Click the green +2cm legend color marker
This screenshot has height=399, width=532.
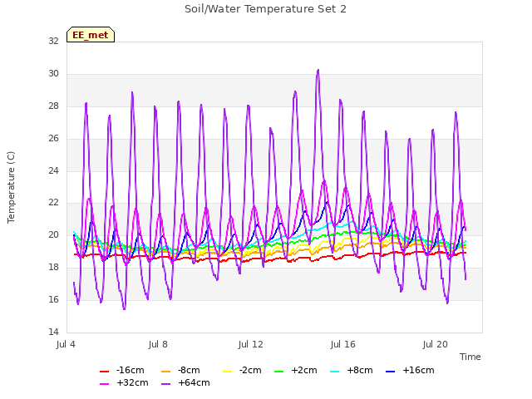click(278, 372)
